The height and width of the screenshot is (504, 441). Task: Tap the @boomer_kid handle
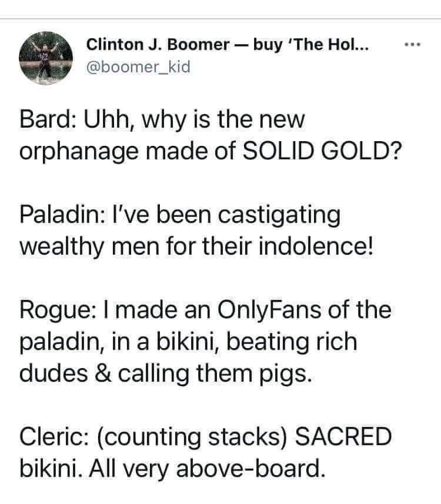(x=138, y=67)
